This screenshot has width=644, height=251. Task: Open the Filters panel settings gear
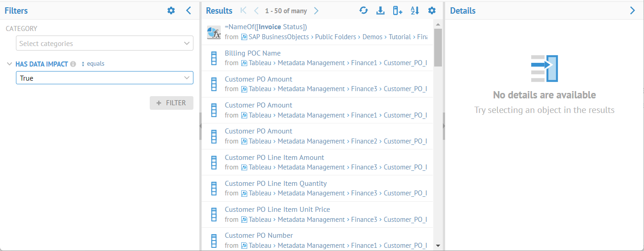171,10
